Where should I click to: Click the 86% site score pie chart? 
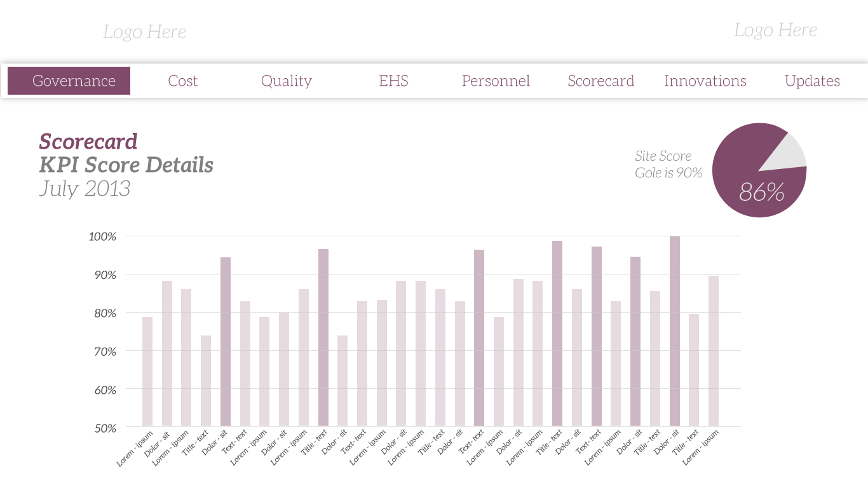[750, 184]
